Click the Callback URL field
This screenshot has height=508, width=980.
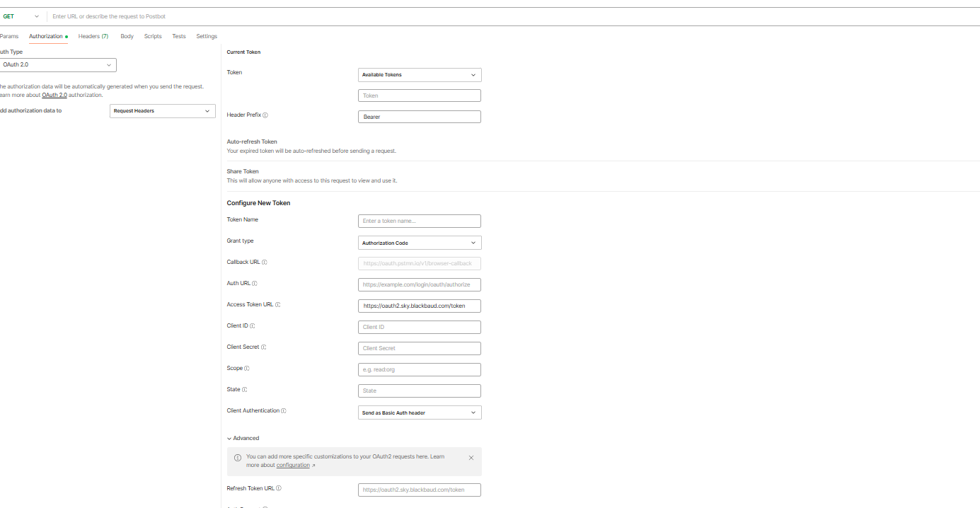coord(420,263)
